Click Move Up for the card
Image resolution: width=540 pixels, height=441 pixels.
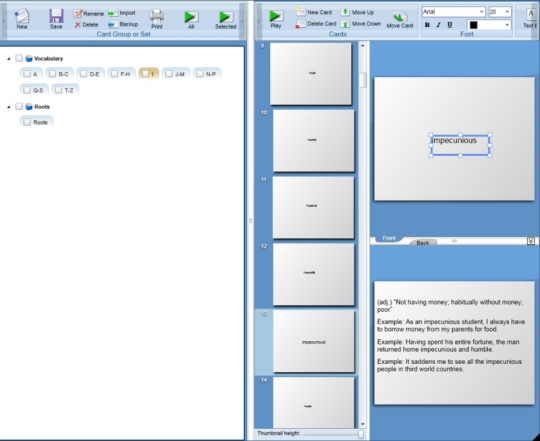[x=357, y=12]
